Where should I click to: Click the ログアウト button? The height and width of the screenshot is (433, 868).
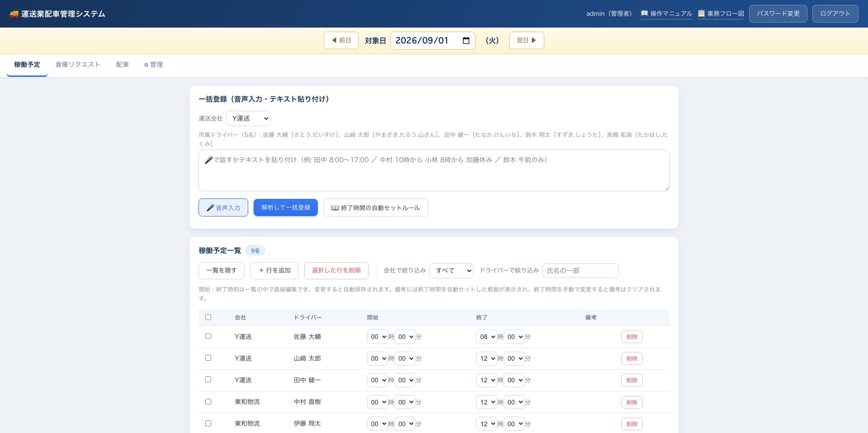click(x=835, y=14)
